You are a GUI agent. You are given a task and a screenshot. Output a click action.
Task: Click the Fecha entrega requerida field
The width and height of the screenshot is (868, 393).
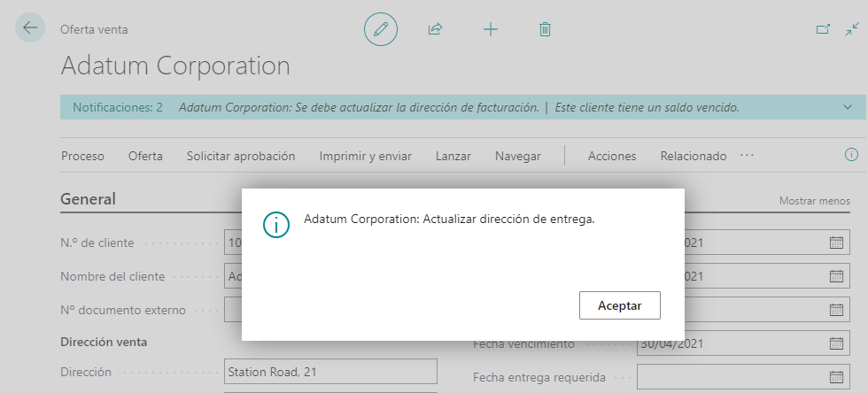tap(743, 377)
